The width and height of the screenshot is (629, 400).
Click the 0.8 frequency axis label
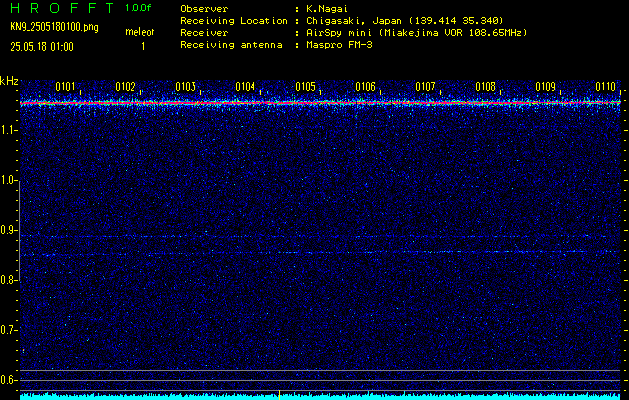tap(8, 280)
